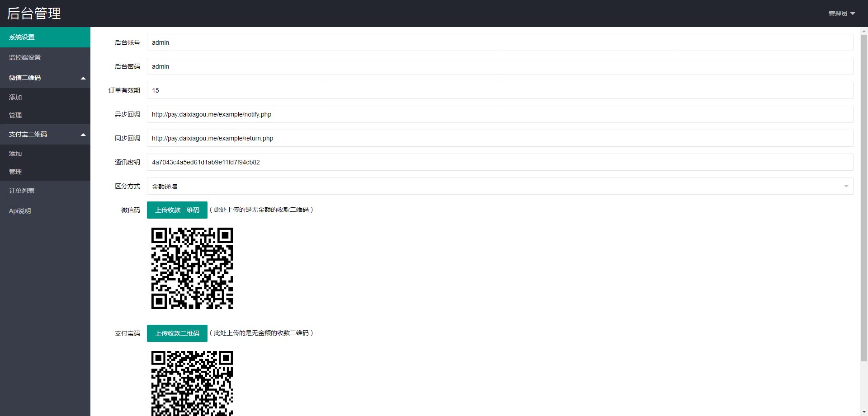Collapse the 微信二维码 menu caret
This screenshot has width=868, height=416.
(x=83, y=78)
